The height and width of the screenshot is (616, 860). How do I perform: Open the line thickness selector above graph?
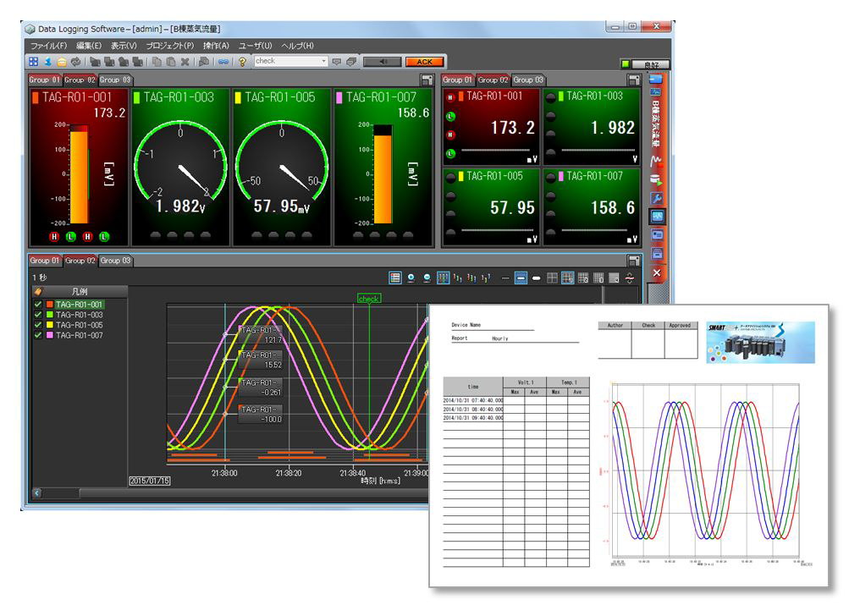tap(520, 276)
